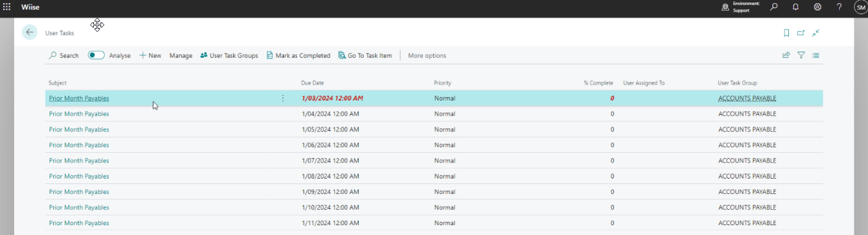Click User Assigned To cell in 1/04/2024 row
The width and height of the screenshot is (868, 235).
click(x=666, y=114)
